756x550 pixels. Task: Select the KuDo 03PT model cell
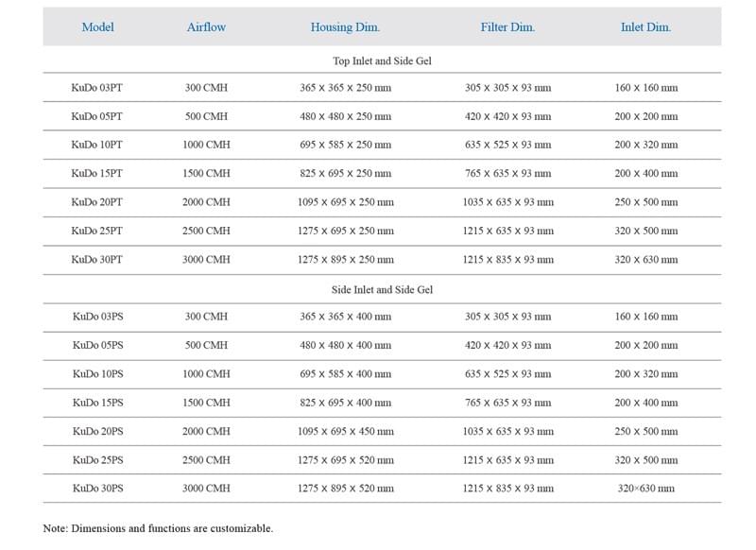(97, 88)
